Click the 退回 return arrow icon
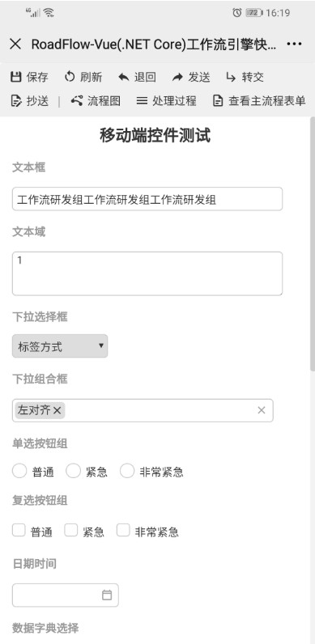The width and height of the screenshot is (315, 644). coord(123,77)
